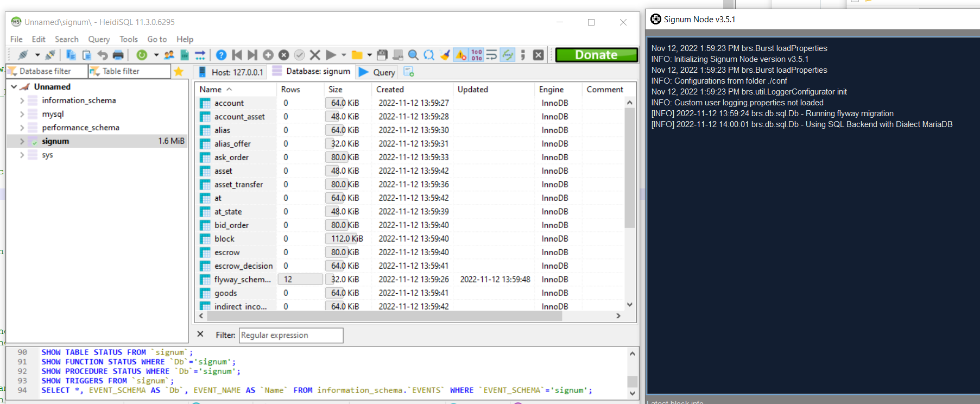Click the broom clear icon
Image resolution: width=980 pixels, height=404 pixels.
445,55
